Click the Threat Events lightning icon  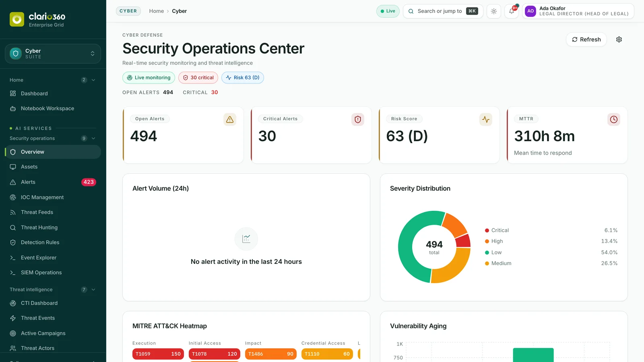[13, 318]
